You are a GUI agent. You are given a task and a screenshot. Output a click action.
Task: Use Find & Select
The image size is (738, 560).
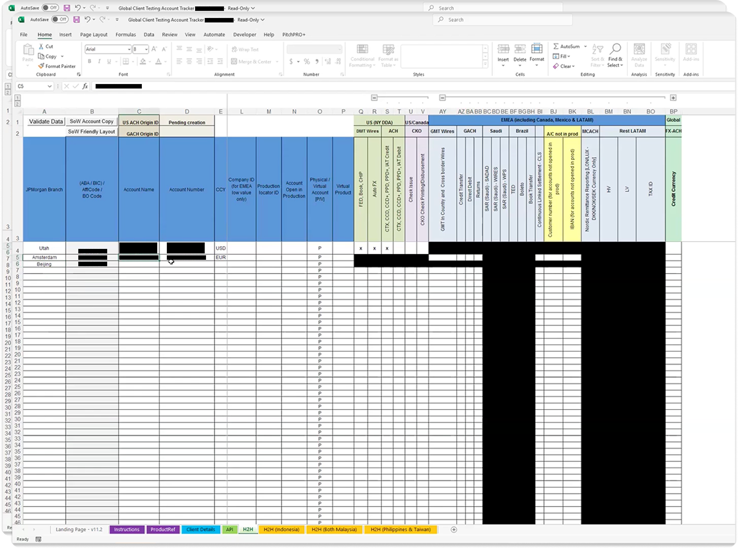click(615, 58)
